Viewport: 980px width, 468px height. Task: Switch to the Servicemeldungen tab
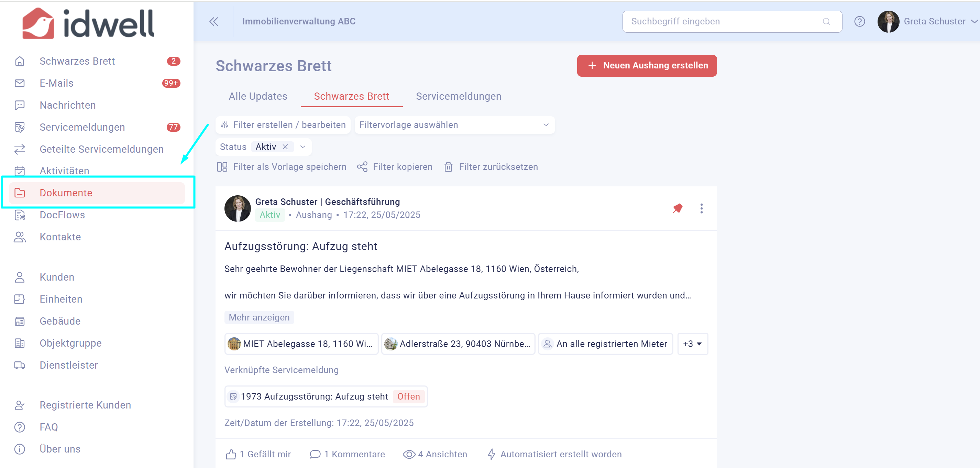point(459,96)
